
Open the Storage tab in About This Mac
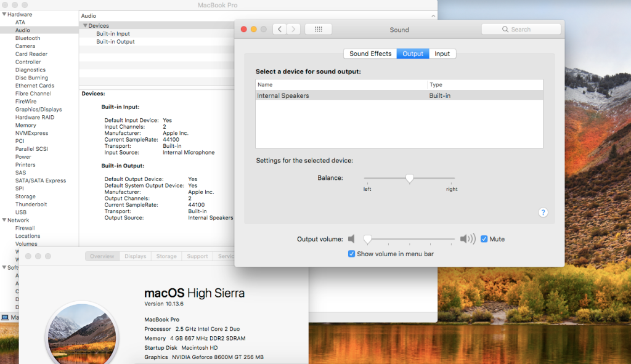coord(166,256)
